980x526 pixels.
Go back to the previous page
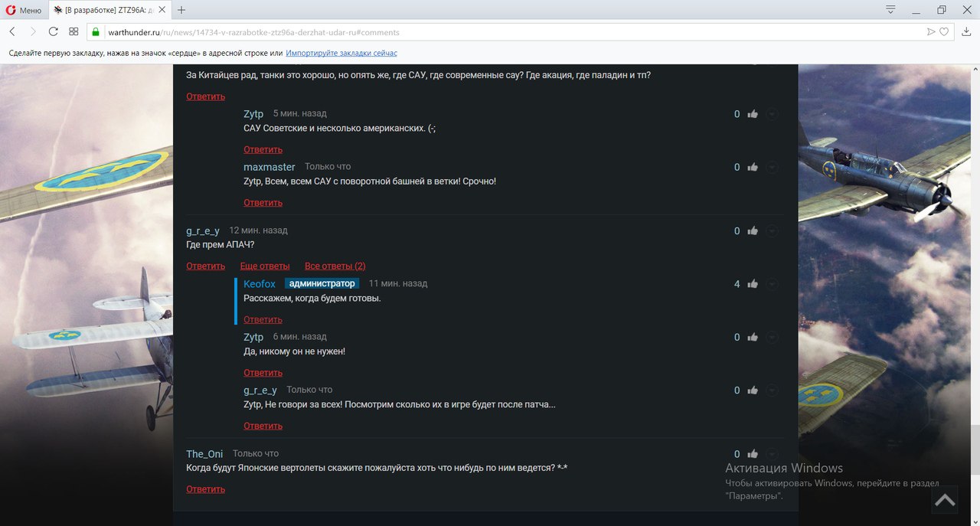[x=12, y=31]
